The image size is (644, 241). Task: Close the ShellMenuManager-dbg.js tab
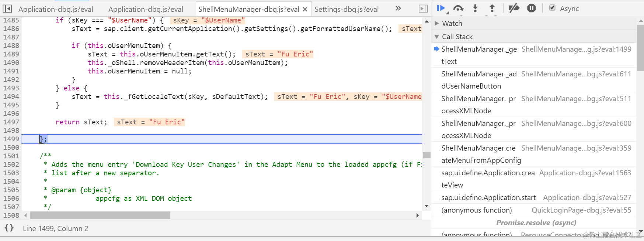tap(305, 9)
